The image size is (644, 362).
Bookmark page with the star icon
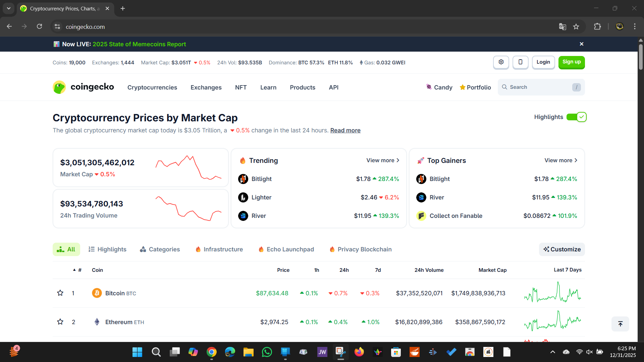click(x=576, y=27)
